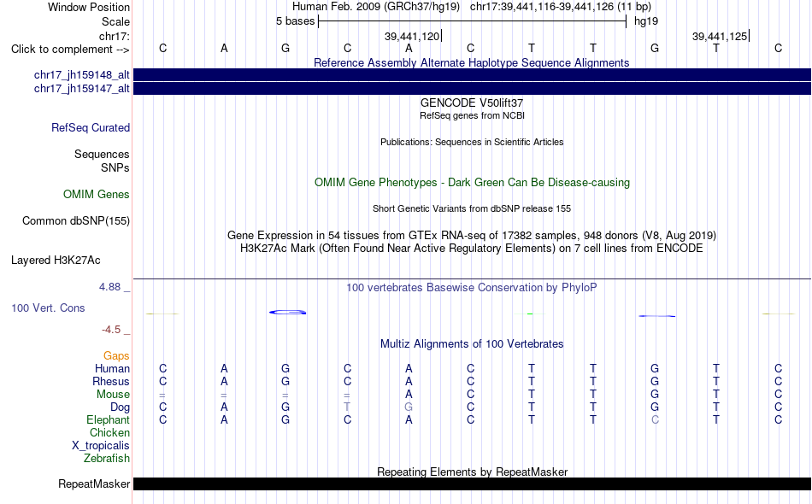Click the GENCODE V50lift37 track title
This screenshot has width=812, height=504.
pyautogui.click(x=472, y=103)
